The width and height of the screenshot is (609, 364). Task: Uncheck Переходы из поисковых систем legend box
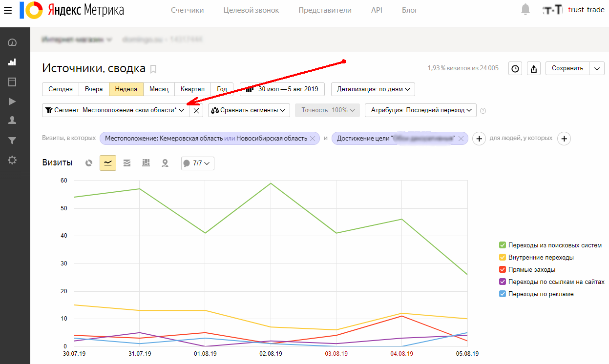(502, 245)
